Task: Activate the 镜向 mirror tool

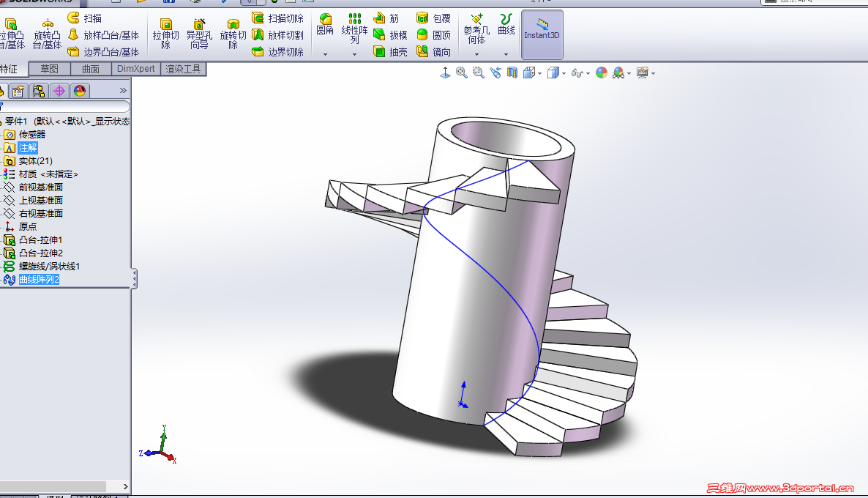Action: (433, 51)
